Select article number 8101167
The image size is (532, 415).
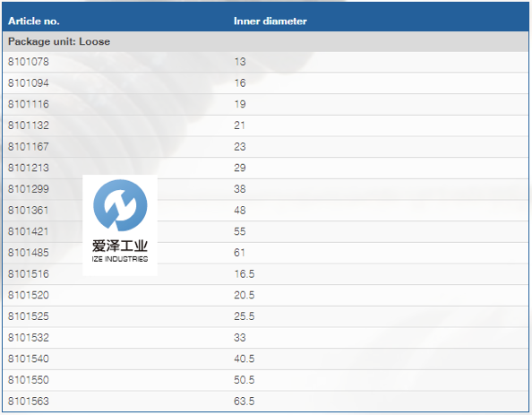(x=29, y=147)
